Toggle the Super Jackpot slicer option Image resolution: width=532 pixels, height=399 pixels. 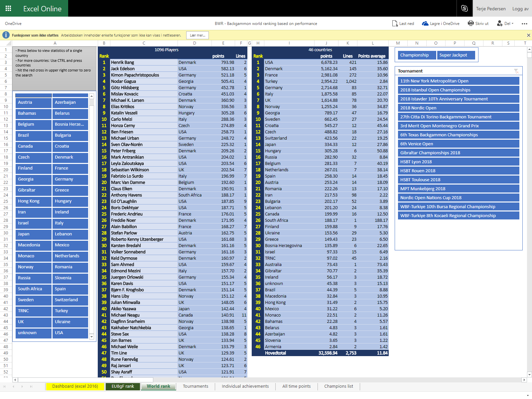456,55
